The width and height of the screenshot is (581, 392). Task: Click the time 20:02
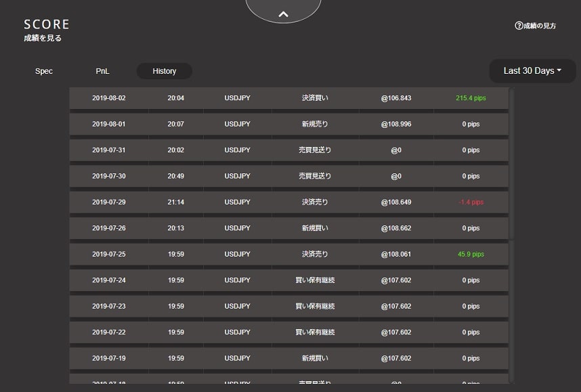175,150
